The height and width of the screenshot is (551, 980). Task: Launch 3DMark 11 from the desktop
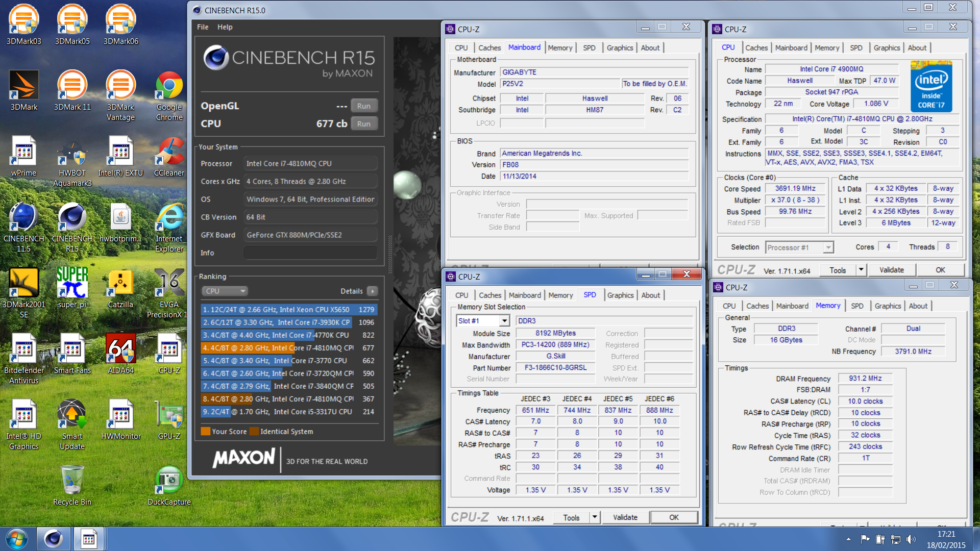(72, 91)
